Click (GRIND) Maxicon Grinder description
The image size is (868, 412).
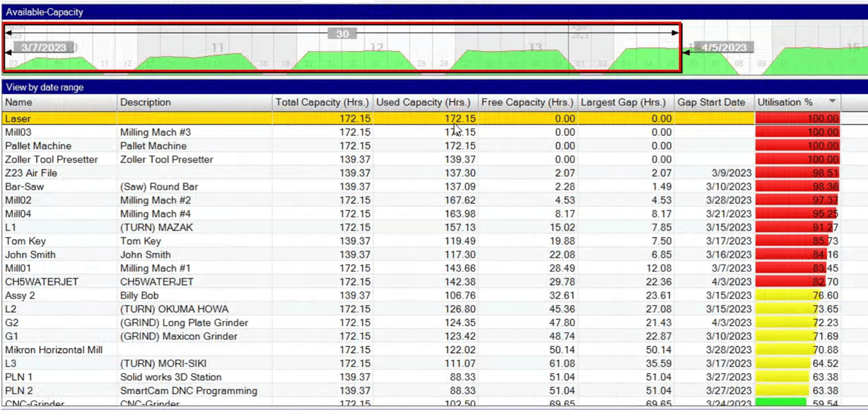pyautogui.click(x=179, y=336)
